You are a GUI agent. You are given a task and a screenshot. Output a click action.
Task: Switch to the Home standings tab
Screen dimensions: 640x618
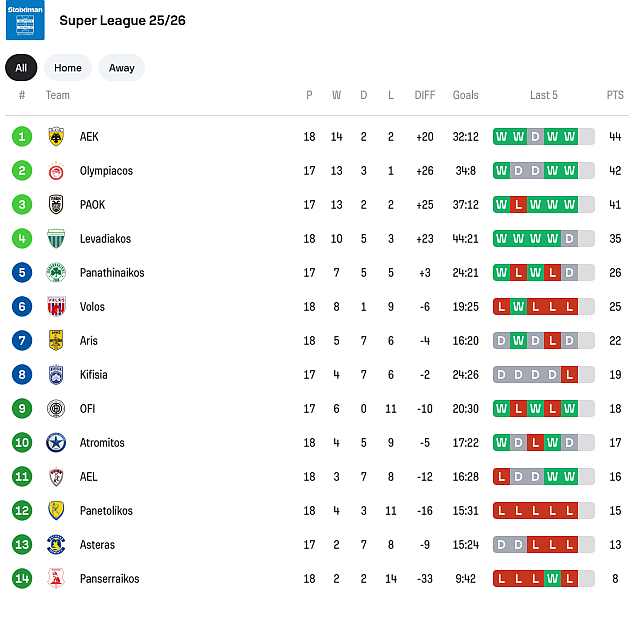tap(68, 68)
